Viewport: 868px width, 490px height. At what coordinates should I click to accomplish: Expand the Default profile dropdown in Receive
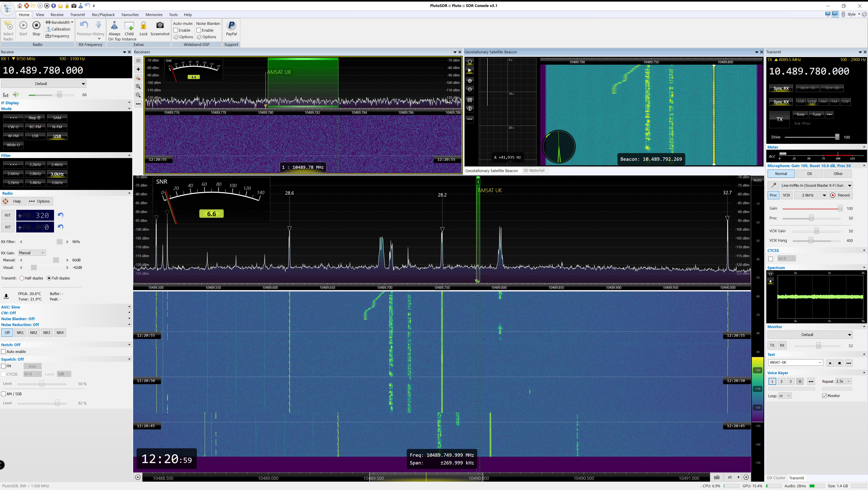(44, 84)
